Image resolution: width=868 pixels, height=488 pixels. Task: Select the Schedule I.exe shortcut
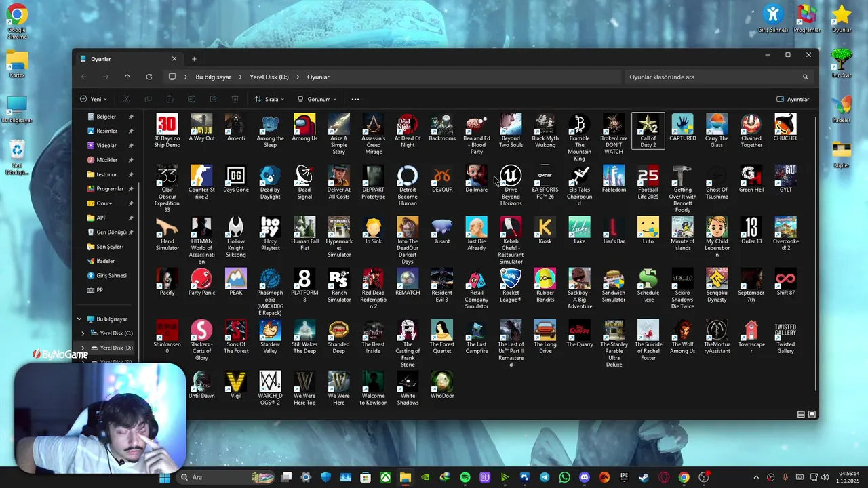pos(648,286)
